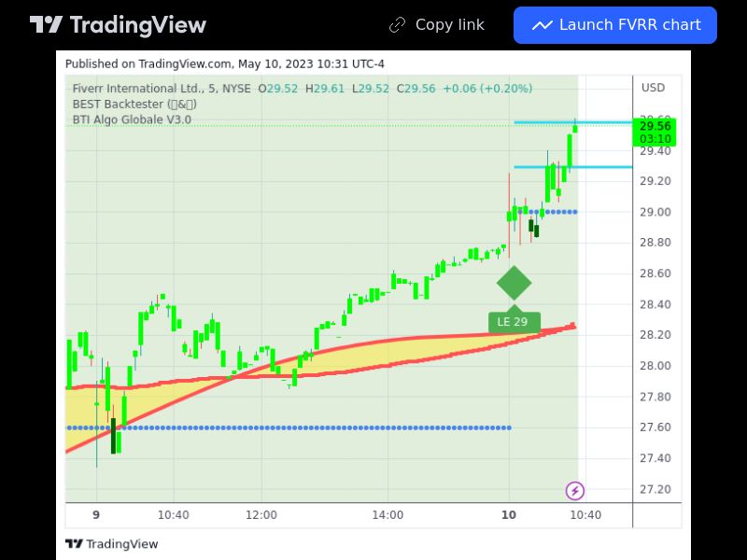Screen dimensions: 747x560
Task: Click the 28.20 price axis value
Action: (655, 335)
